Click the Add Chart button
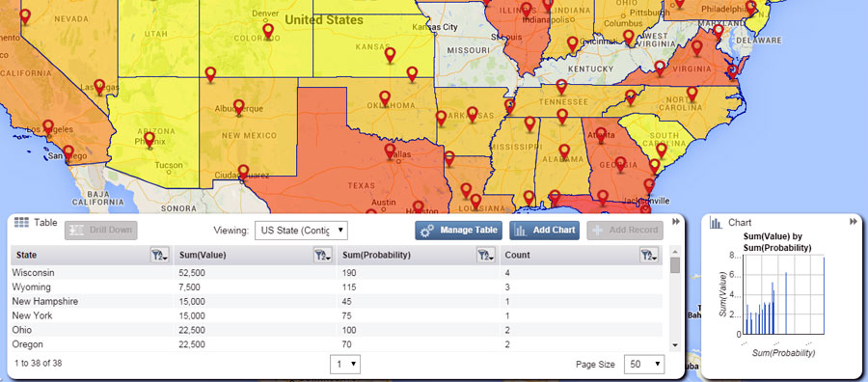The width and height of the screenshot is (868, 382). 544,231
